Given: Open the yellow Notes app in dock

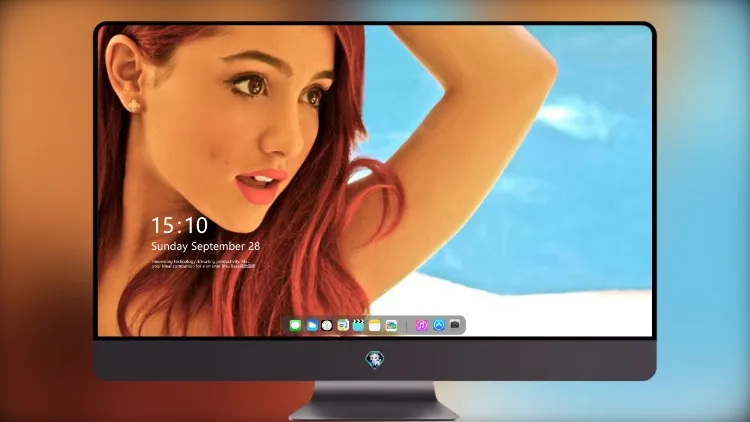Looking at the screenshot, I should coord(375,326).
